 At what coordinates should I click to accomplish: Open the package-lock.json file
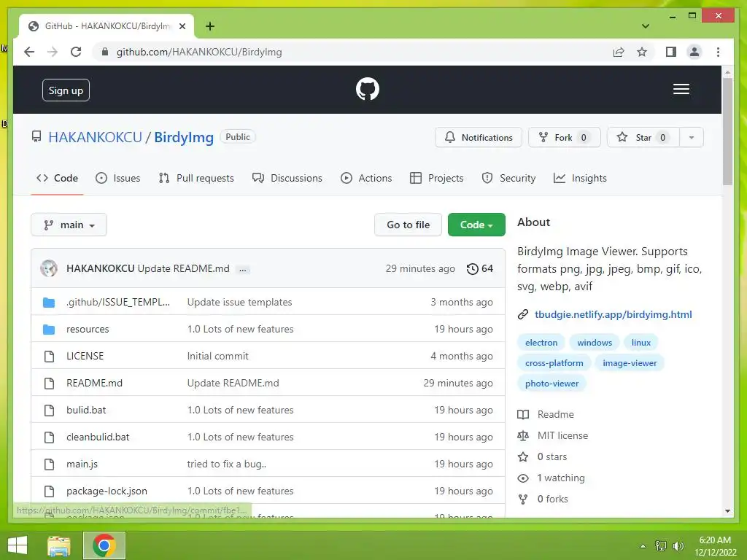(107, 491)
